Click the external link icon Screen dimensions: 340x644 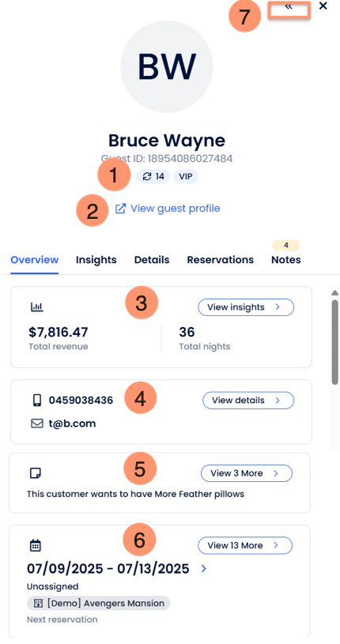point(120,209)
